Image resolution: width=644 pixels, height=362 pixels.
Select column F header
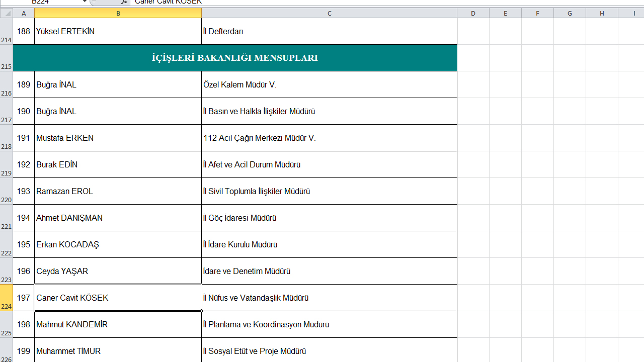coord(537,14)
